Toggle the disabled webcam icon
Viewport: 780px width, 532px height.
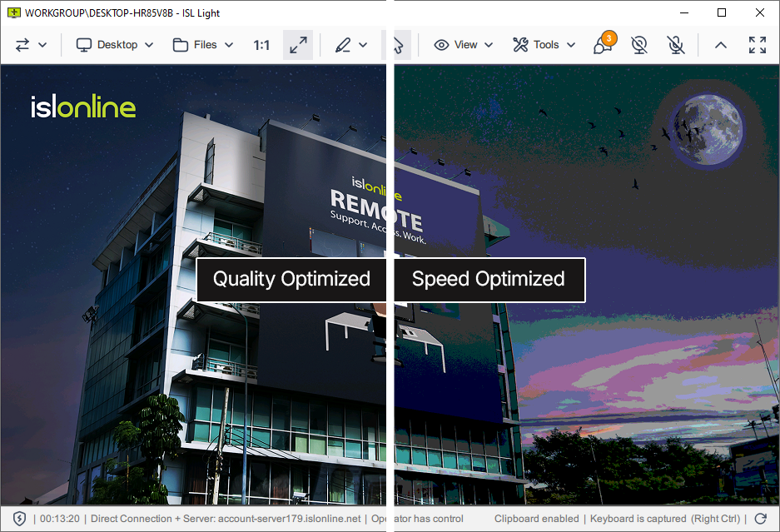(x=639, y=45)
